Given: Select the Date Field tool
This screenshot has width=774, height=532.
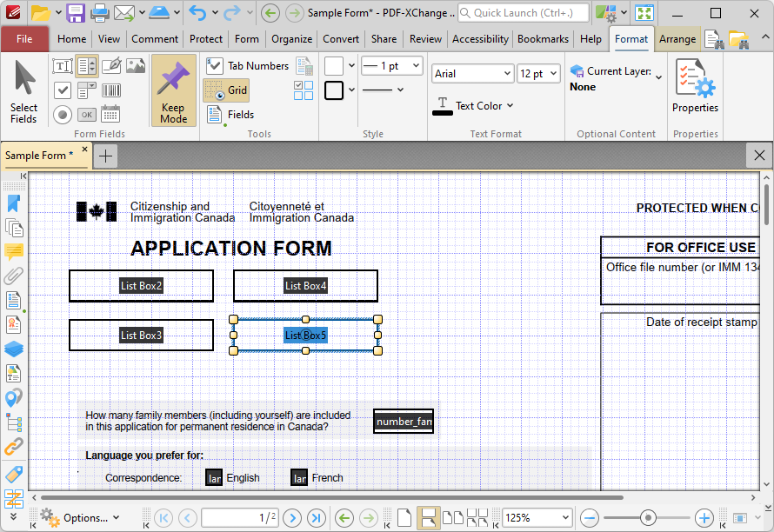Looking at the screenshot, I should click(x=110, y=115).
